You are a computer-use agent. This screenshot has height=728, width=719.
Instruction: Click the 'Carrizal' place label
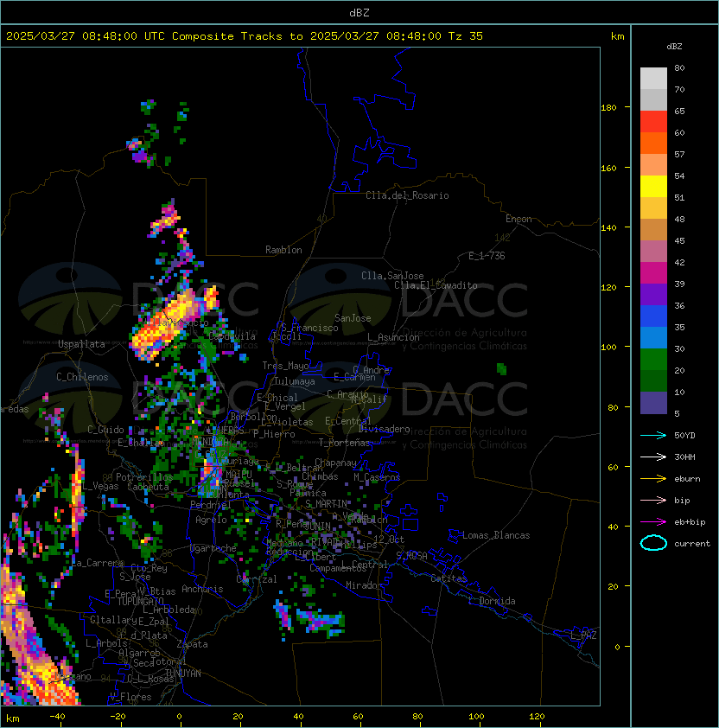pos(257,579)
